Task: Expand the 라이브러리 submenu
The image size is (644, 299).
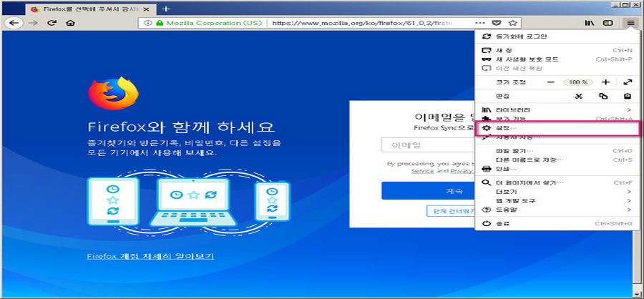Action: click(557, 110)
